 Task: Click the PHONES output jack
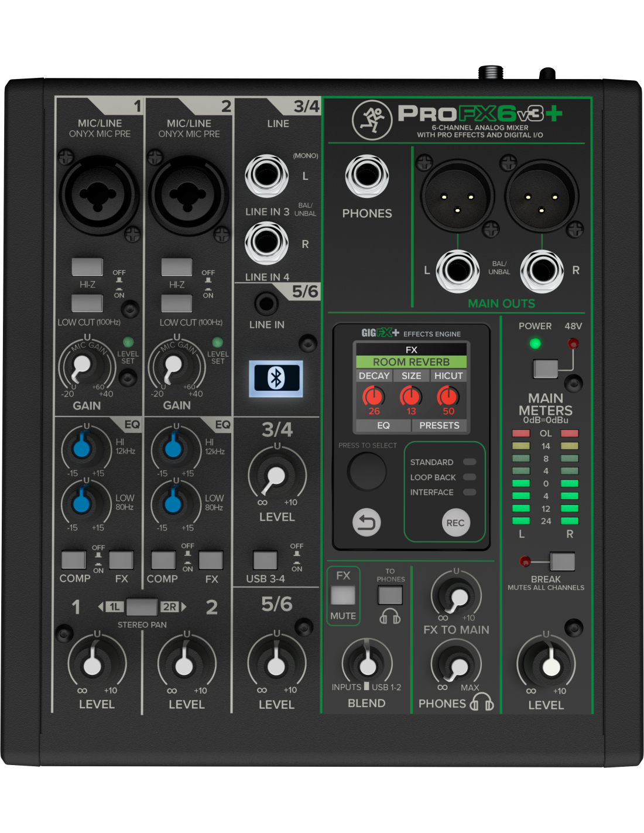click(367, 176)
